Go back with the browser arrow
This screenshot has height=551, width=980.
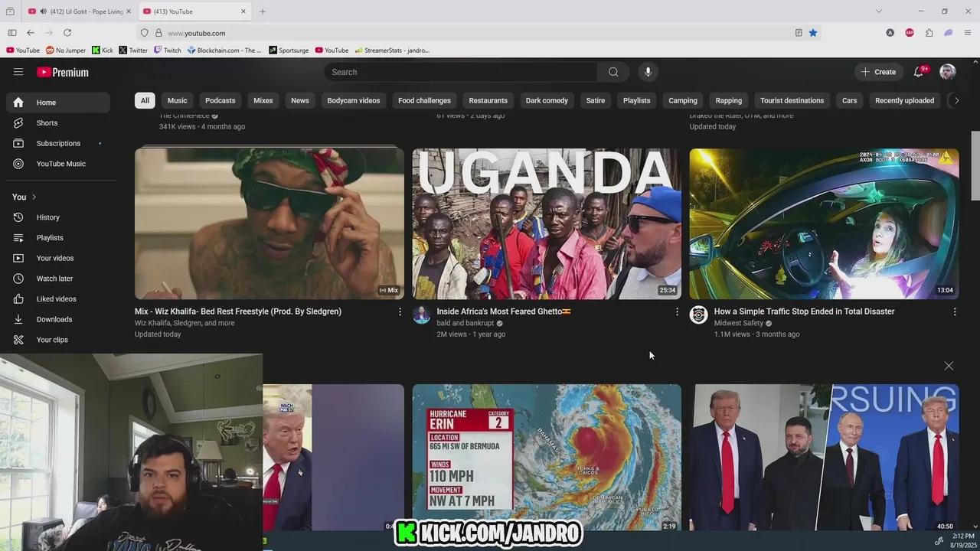click(x=30, y=33)
